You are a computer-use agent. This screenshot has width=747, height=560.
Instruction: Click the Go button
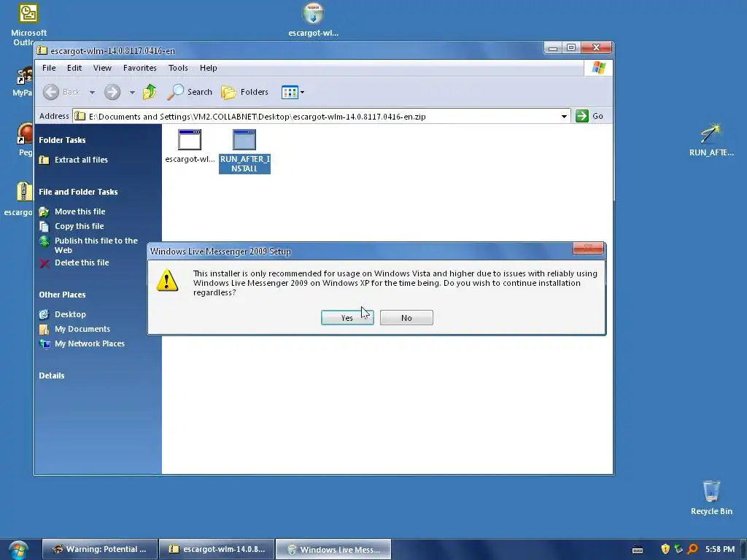[x=589, y=116]
